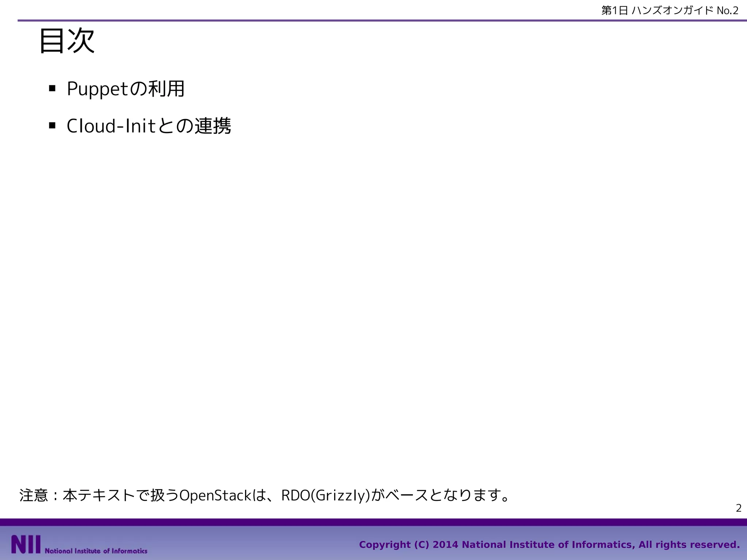Click the slide page number 2
Screen dimensions: 747x560
tap(739, 508)
